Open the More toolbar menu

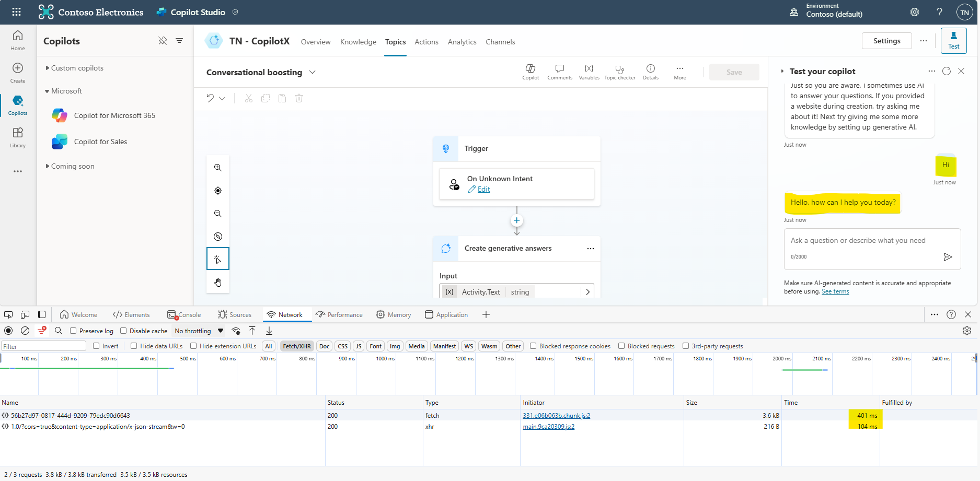coord(680,72)
